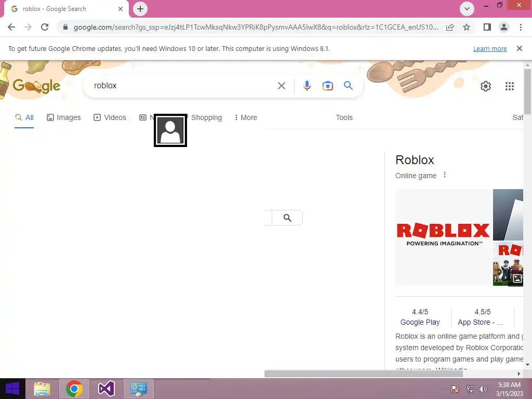Open the search Tools button
Image resolution: width=532 pixels, height=399 pixels.
click(344, 117)
